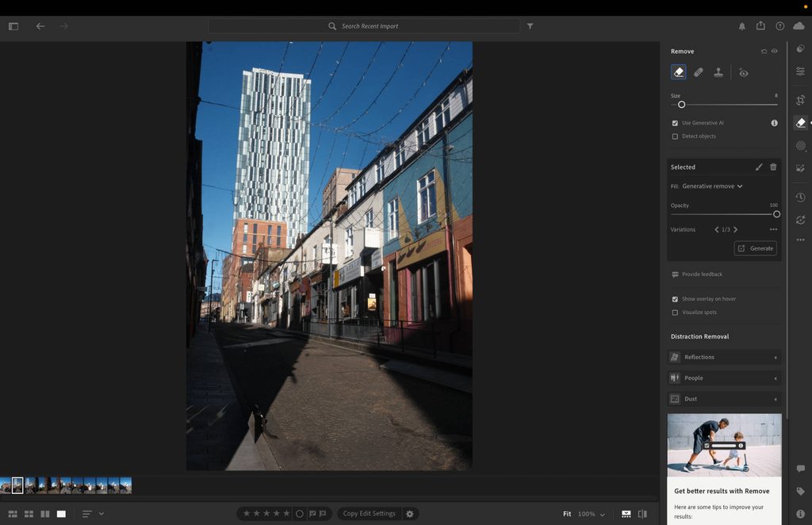This screenshot has height=525, width=812.
Task: Open the zoom percentage dropdown arrow
Action: [603, 515]
